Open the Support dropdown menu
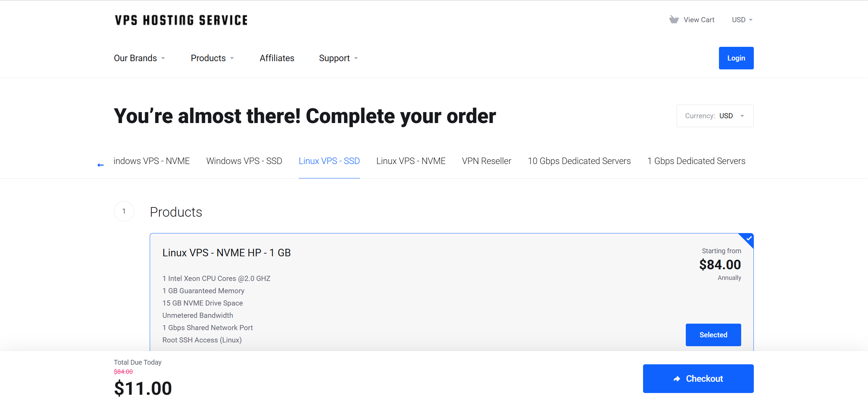868x406 pixels. point(338,58)
